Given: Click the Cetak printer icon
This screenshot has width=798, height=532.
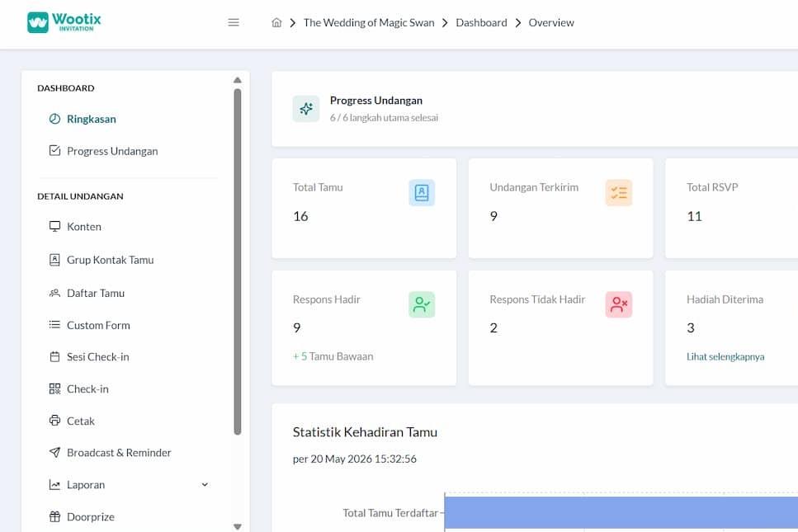Looking at the screenshot, I should pos(54,421).
